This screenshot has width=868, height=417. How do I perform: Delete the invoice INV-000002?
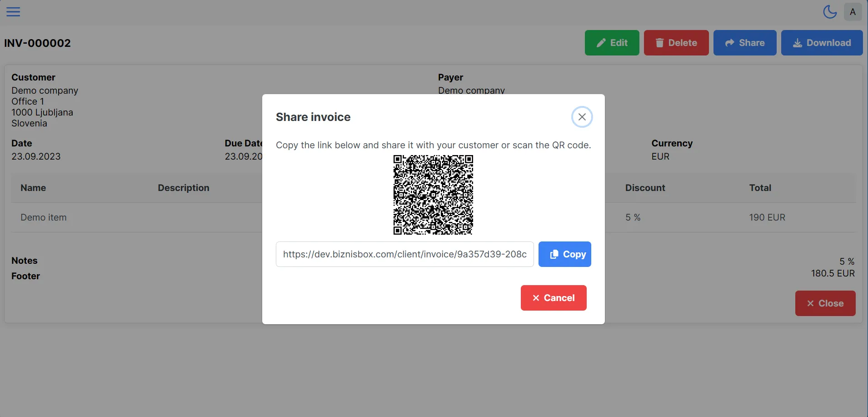click(676, 42)
